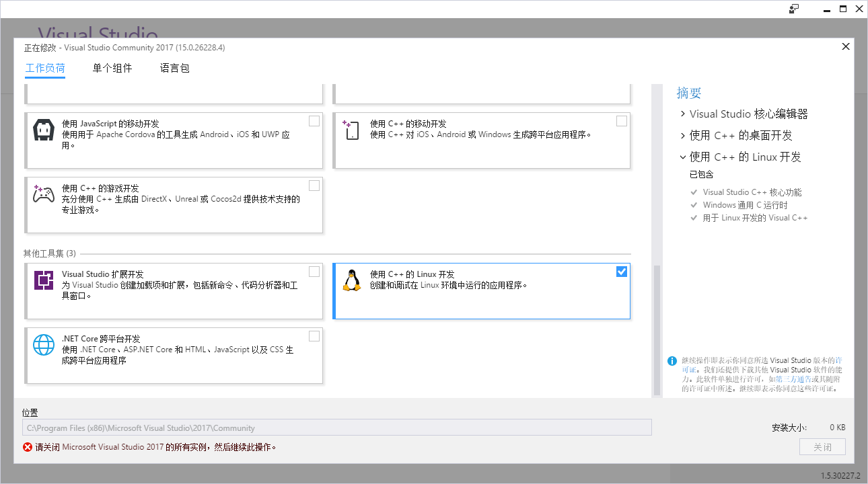
Task: Expand 使用 C++ 的桌面开发 in summary
Action: click(x=683, y=136)
